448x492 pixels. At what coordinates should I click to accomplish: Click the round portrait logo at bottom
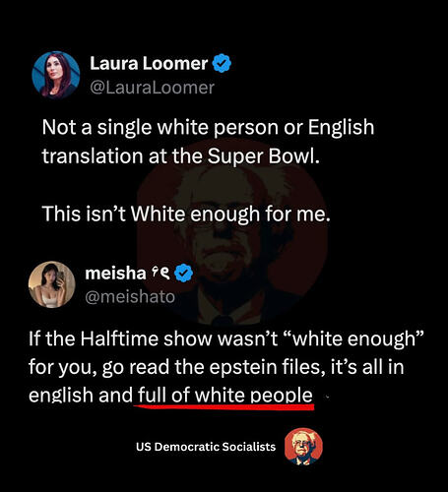pos(303,447)
